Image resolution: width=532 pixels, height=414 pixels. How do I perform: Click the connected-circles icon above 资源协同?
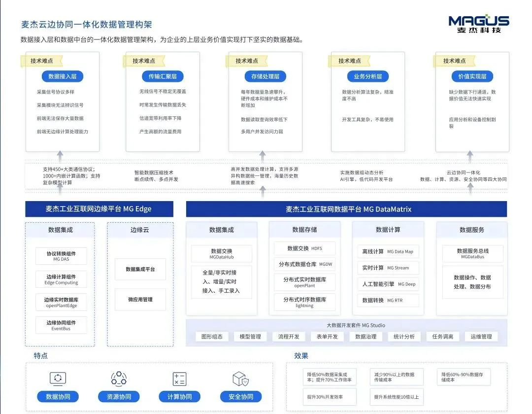[119, 379]
